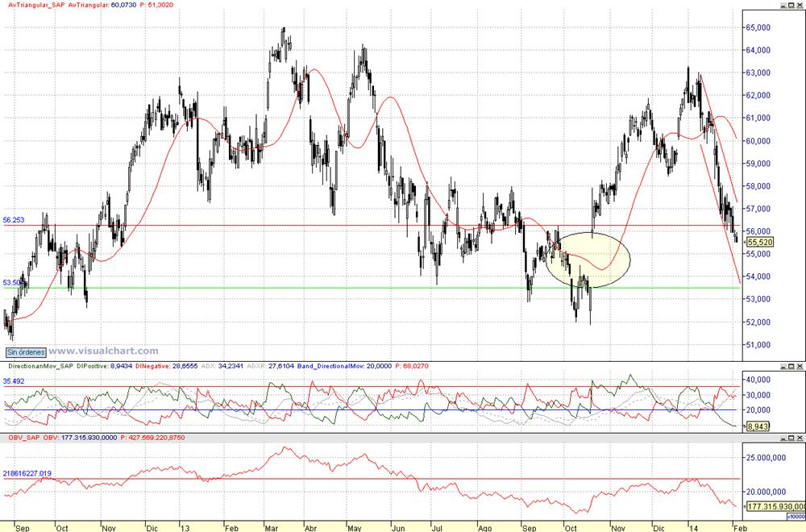The height and width of the screenshot is (532, 806).
Task: Minimize the OBV indicator pane
Action: pos(783,438)
